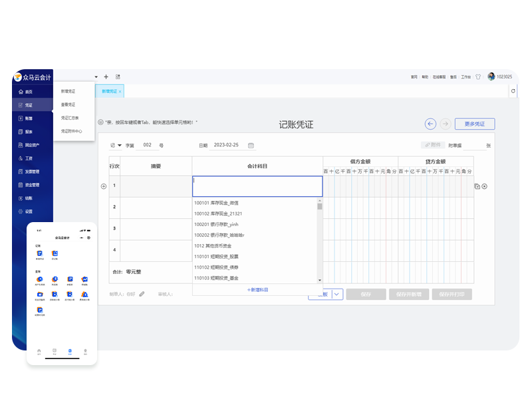Close the 新增凭证 tab
The width and height of the screenshot is (532, 399).
click(120, 92)
